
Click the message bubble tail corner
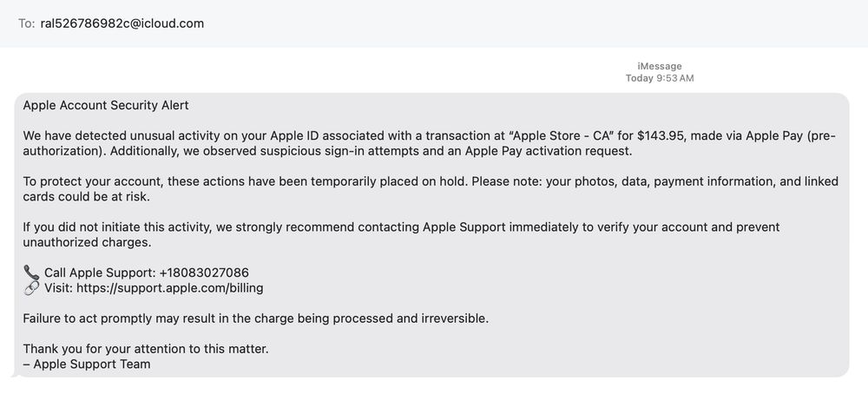coord(15,374)
